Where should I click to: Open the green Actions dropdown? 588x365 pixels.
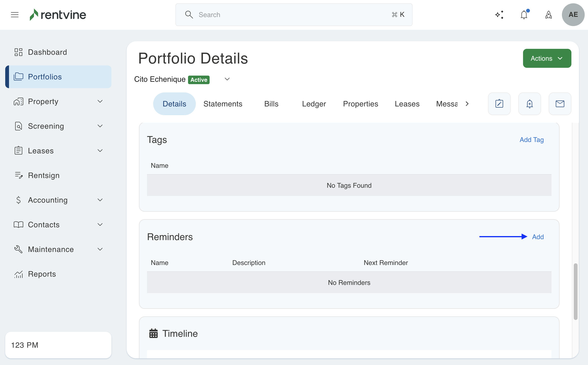[x=547, y=58]
